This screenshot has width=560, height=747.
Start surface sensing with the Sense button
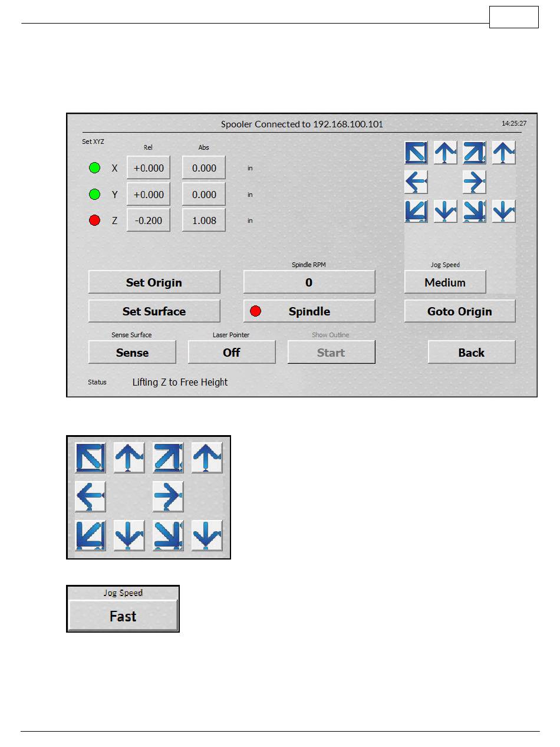[x=132, y=352]
